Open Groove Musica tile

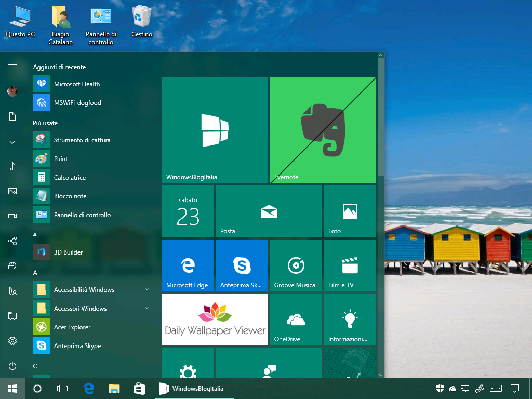coord(296,265)
